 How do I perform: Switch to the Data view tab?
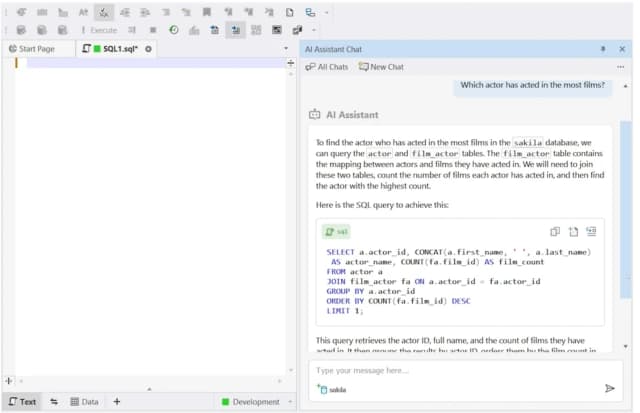point(84,402)
